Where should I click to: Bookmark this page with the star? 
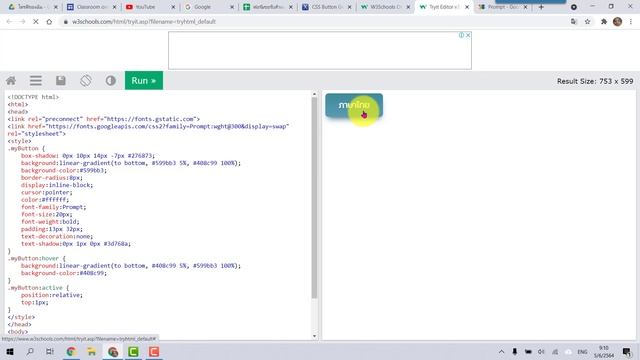pyautogui.click(x=587, y=22)
